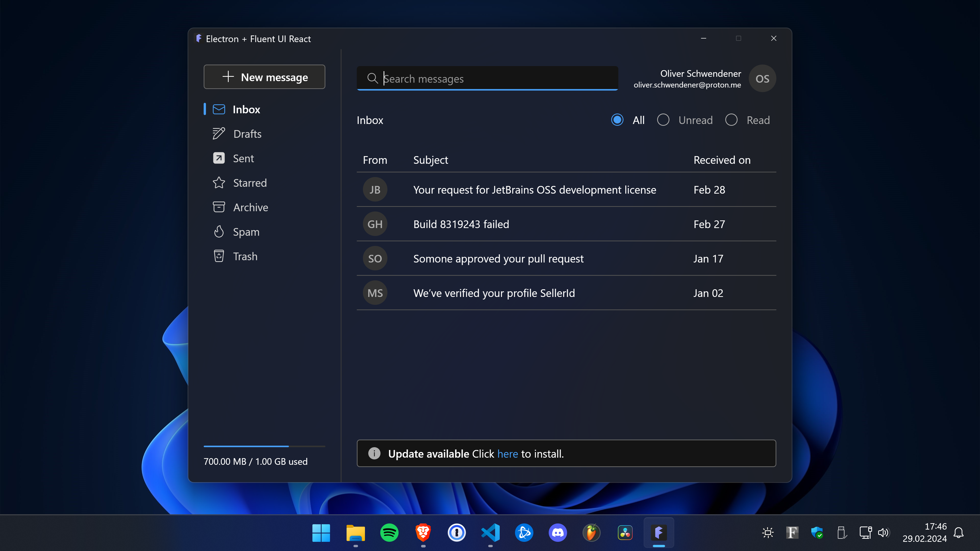
Task: Open the Archive box icon
Action: (x=219, y=207)
